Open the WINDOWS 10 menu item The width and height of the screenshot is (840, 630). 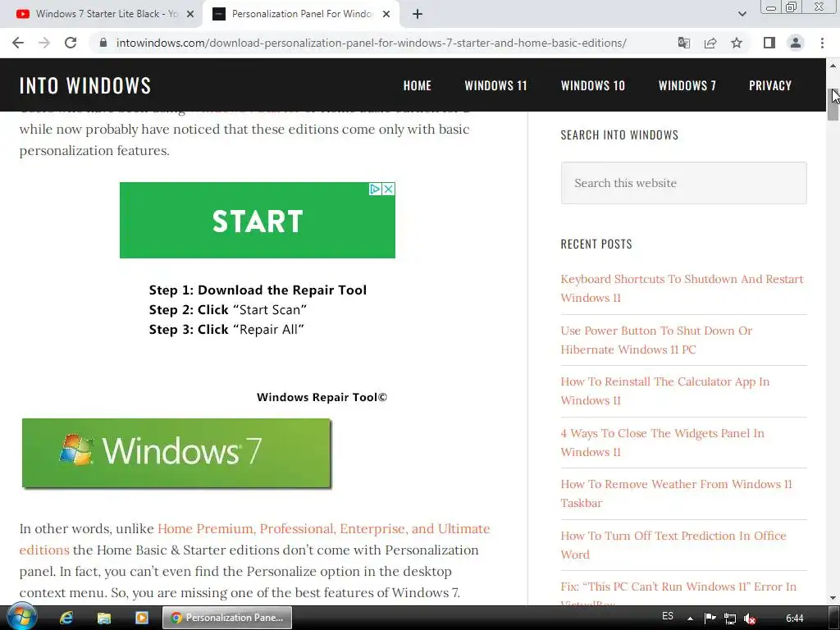[x=592, y=85]
